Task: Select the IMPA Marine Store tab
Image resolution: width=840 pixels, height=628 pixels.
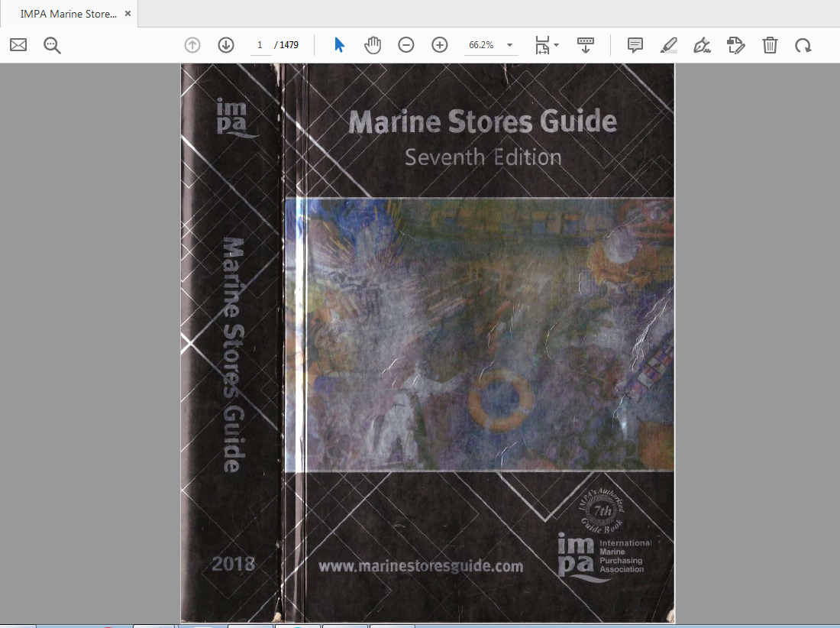Action: coord(69,14)
